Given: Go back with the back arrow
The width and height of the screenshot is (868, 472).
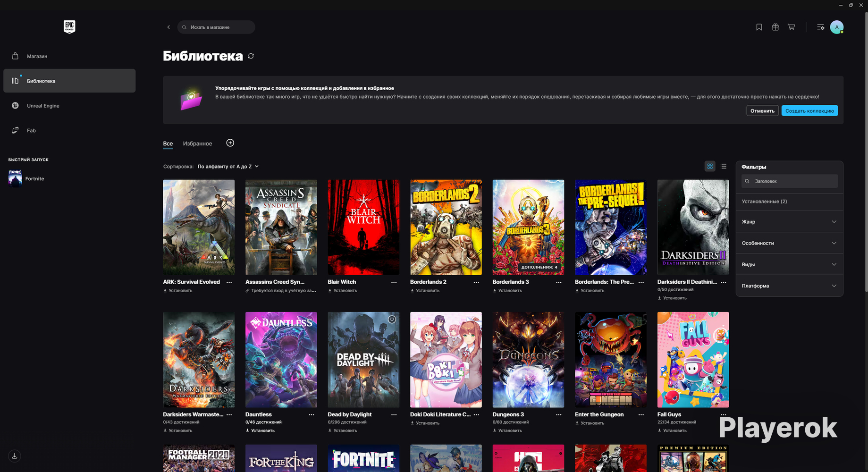Looking at the screenshot, I should click(169, 27).
